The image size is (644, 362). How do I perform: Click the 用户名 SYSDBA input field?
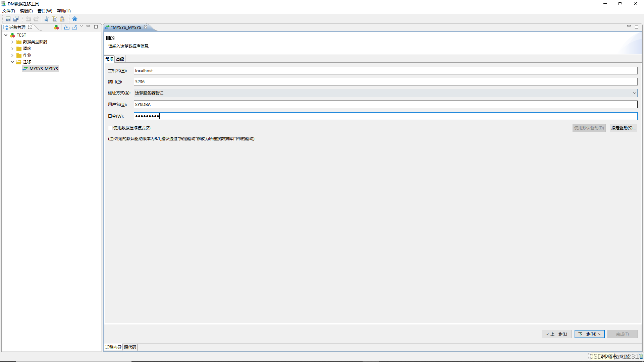point(385,105)
